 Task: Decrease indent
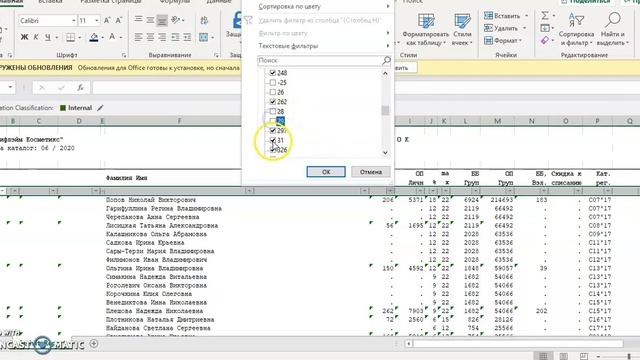click(176, 38)
